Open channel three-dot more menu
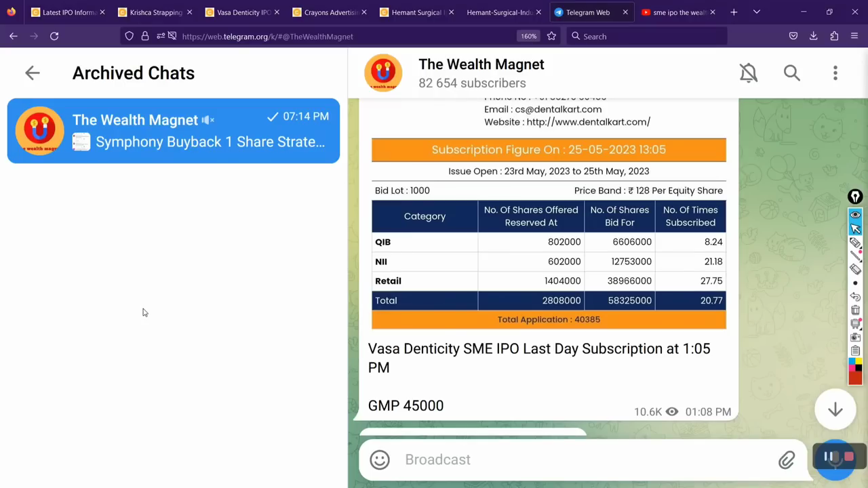868x488 pixels. click(x=835, y=73)
